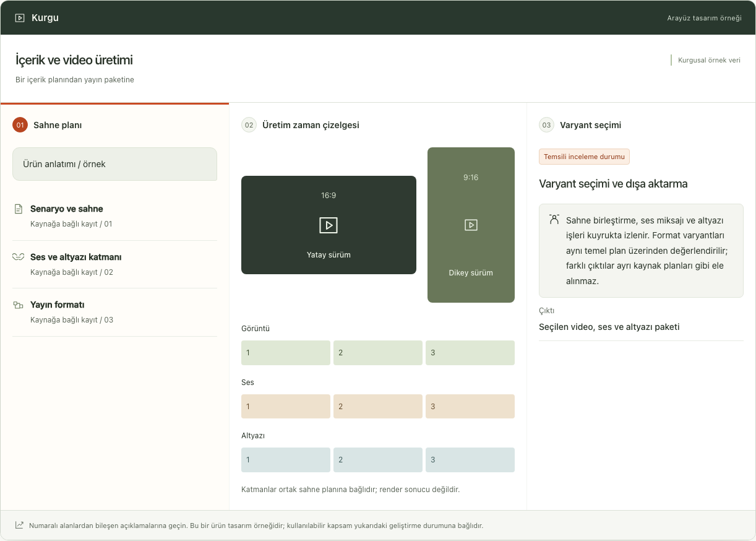Select the 9:16 Dikey sürüm preview
Image resolution: width=756 pixels, height=541 pixels.
[471, 225]
